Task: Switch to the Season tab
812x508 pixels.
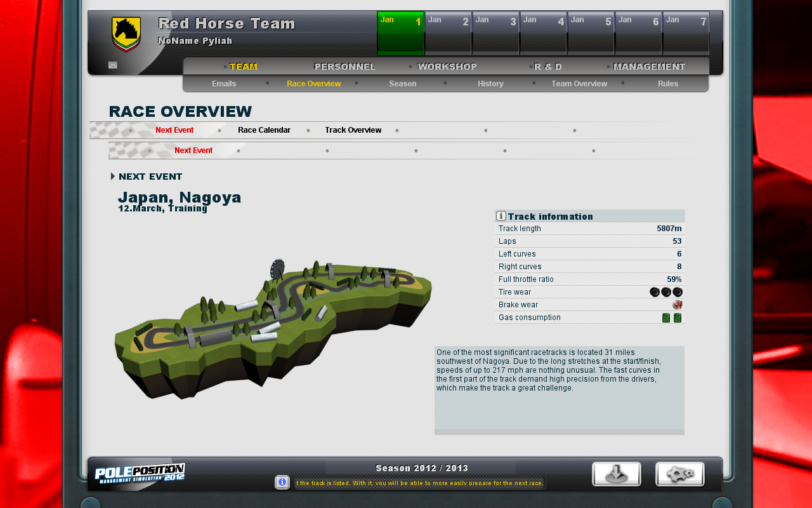Action: click(403, 84)
